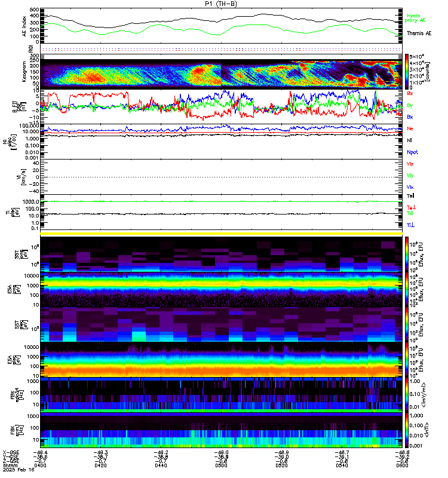Click the SST ions Eflux color bar

tap(407, 255)
